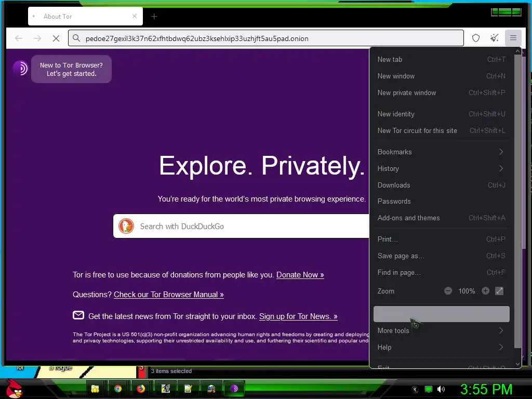Open the notepad taskbar icon

coord(188,389)
